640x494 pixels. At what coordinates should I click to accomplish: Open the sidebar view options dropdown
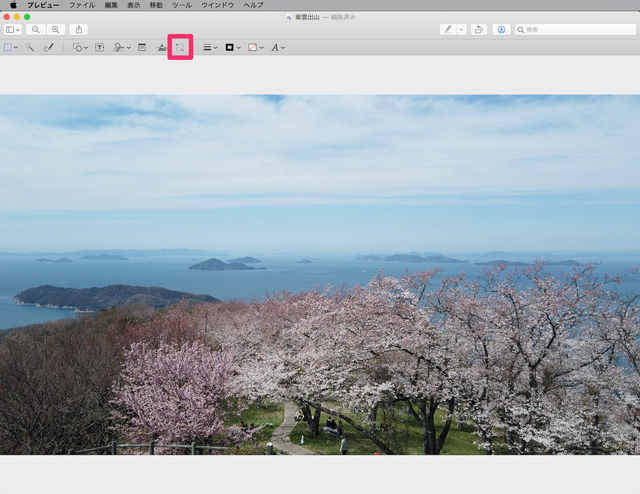click(x=13, y=30)
